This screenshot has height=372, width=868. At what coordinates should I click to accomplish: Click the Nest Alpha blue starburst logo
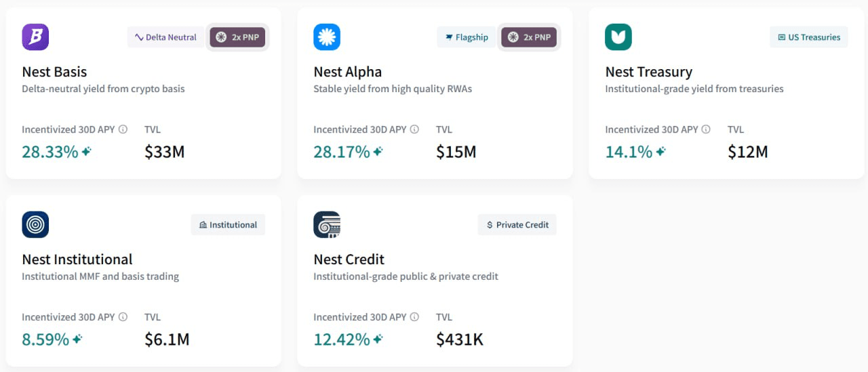[x=327, y=37]
